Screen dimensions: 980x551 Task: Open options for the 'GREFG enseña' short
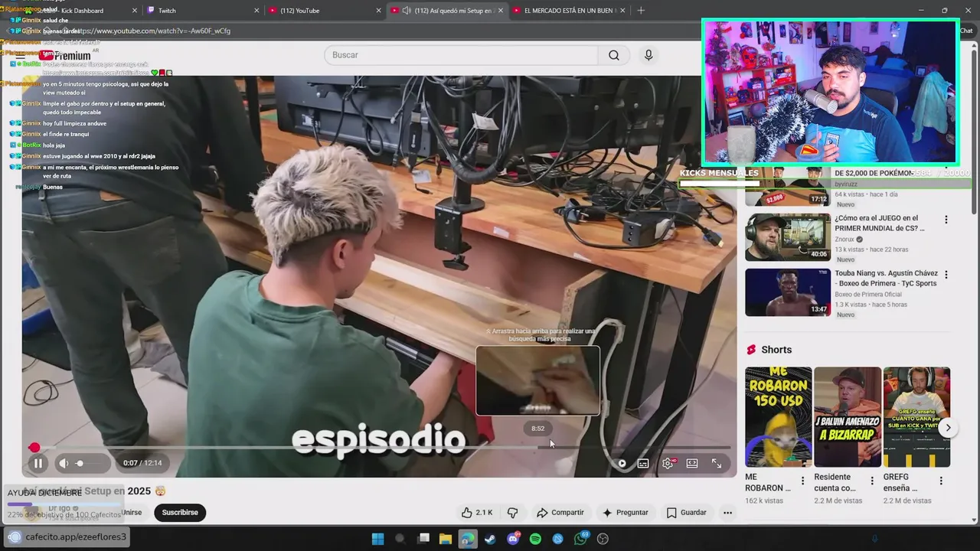coord(941,481)
